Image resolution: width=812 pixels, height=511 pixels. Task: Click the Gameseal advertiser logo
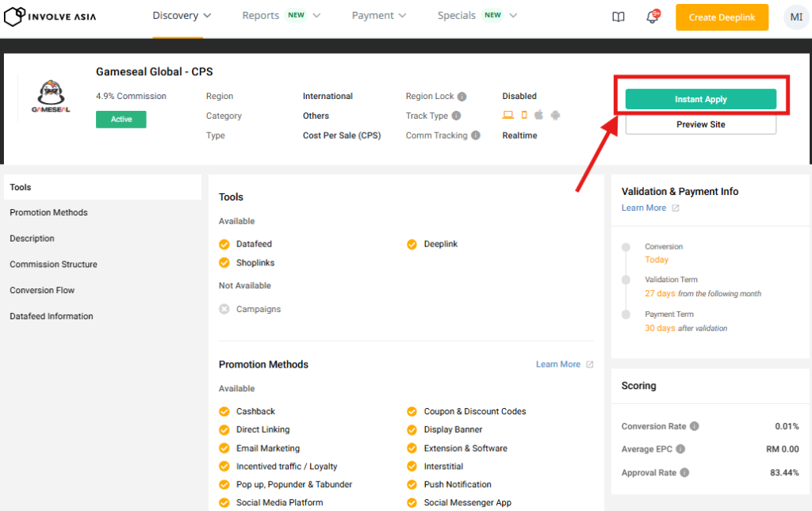tap(51, 97)
